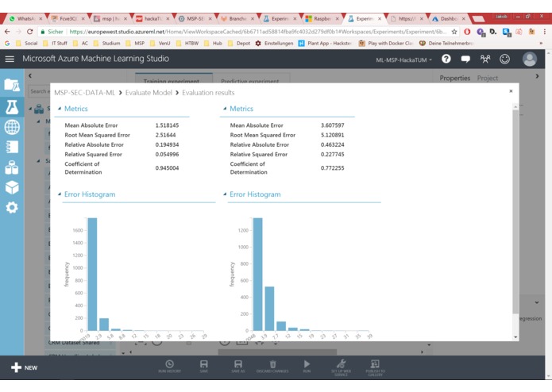Click the Evaluate Model breadcrumb
The height and width of the screenshot is (392, 552).
(149, 93)
